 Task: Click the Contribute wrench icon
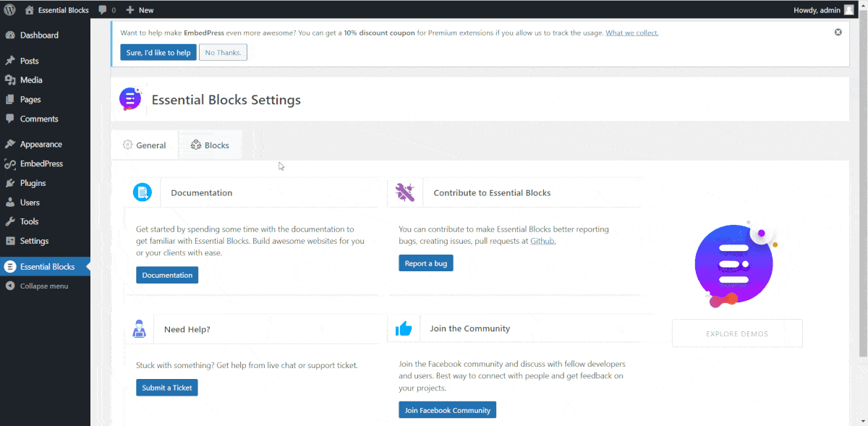coord(405,192)
